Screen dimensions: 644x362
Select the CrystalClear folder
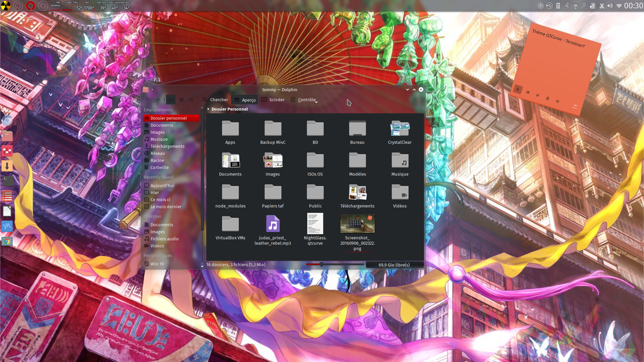pos(400,132)
